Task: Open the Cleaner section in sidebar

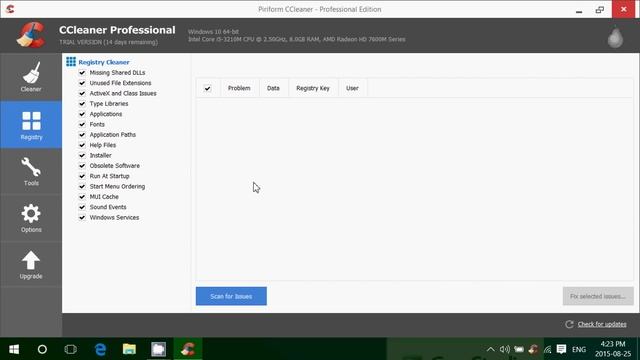Action: coord(31,77)
